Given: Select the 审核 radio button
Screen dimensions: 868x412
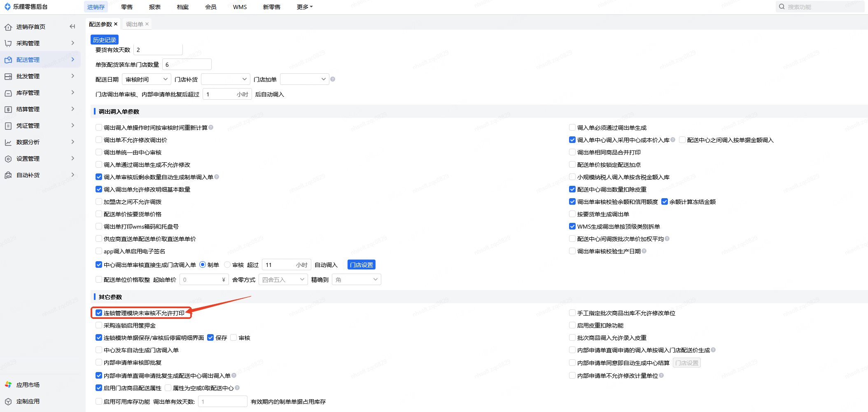Looking at the screenshot, I should tap(227, 265).
